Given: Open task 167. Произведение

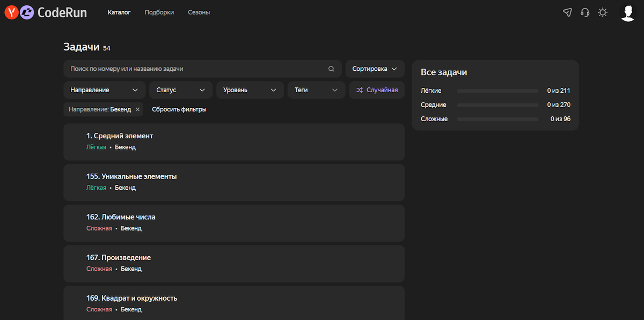Looking at the screenshot, I should [234, 264].
